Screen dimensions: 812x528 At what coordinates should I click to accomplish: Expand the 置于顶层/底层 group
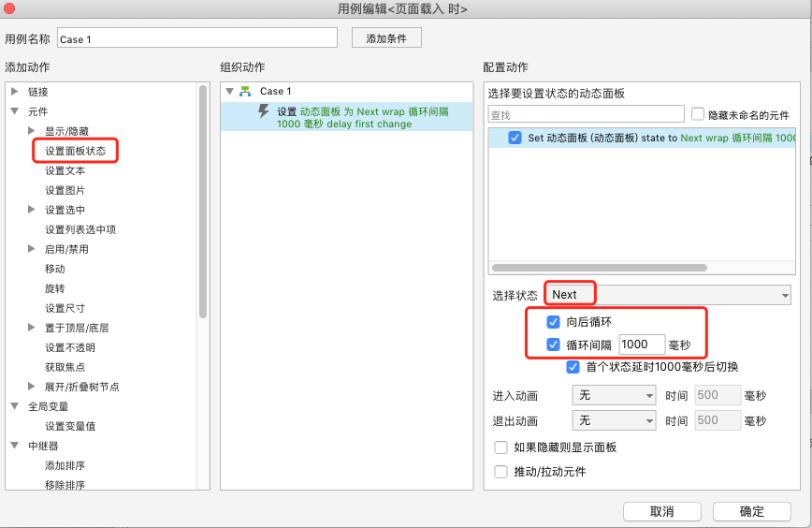32,328
